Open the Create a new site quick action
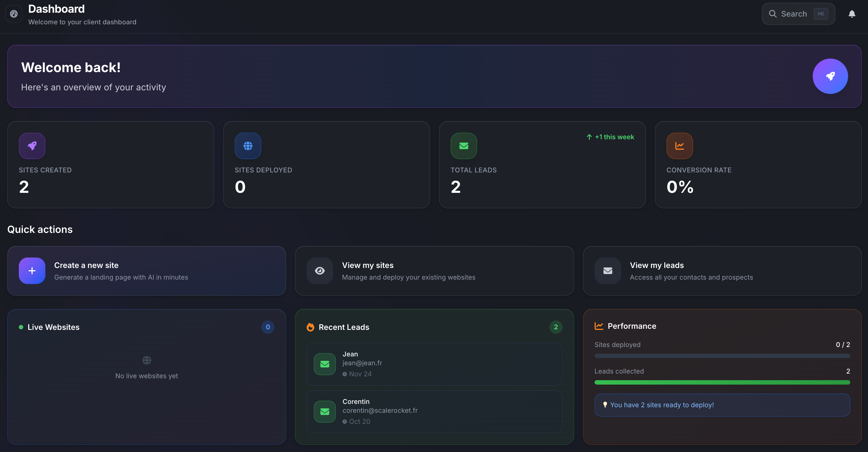 click(x=147, y=270)
